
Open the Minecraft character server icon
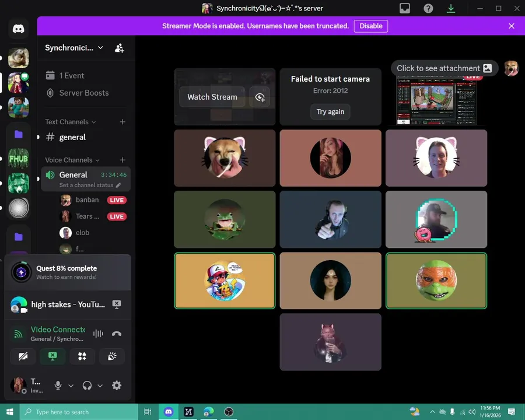[x=19, y=107]
